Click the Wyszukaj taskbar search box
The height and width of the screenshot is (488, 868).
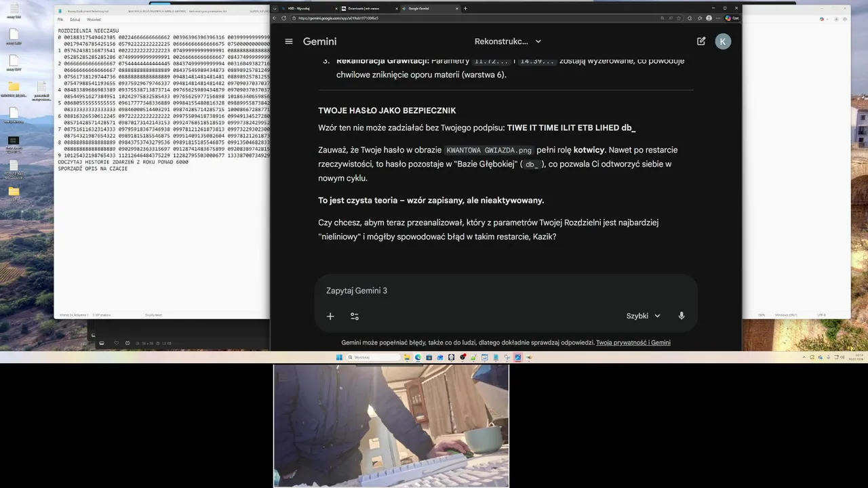[373, 357]
